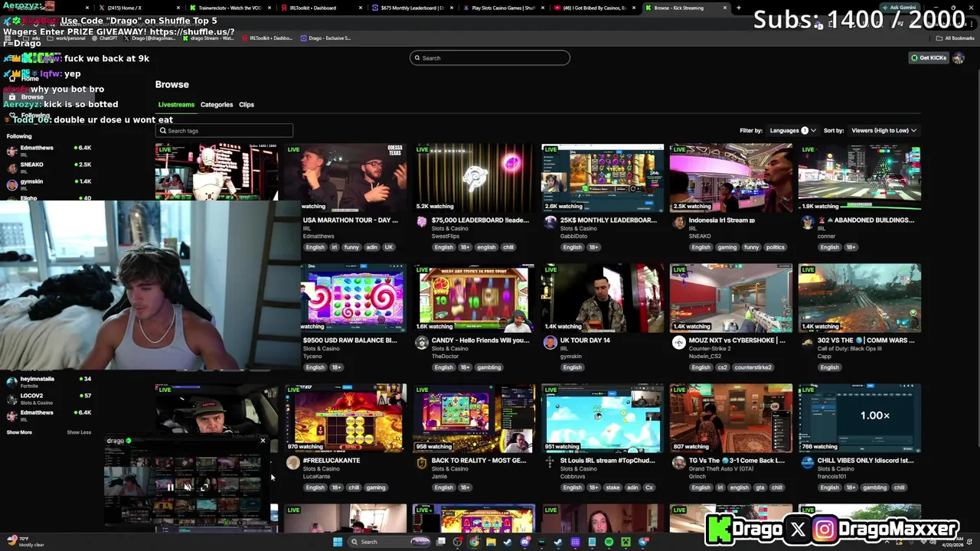Open gymskin channel avatar on stream card
Image resolution: width=980 pixels, height=551 pixels.
click(550, 342)
